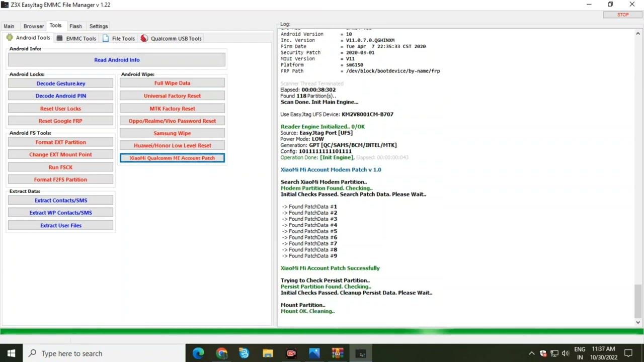This screenshot has height=362, width=644.
Task: Show hidden system tray icons
Action: tap(531, 353)
